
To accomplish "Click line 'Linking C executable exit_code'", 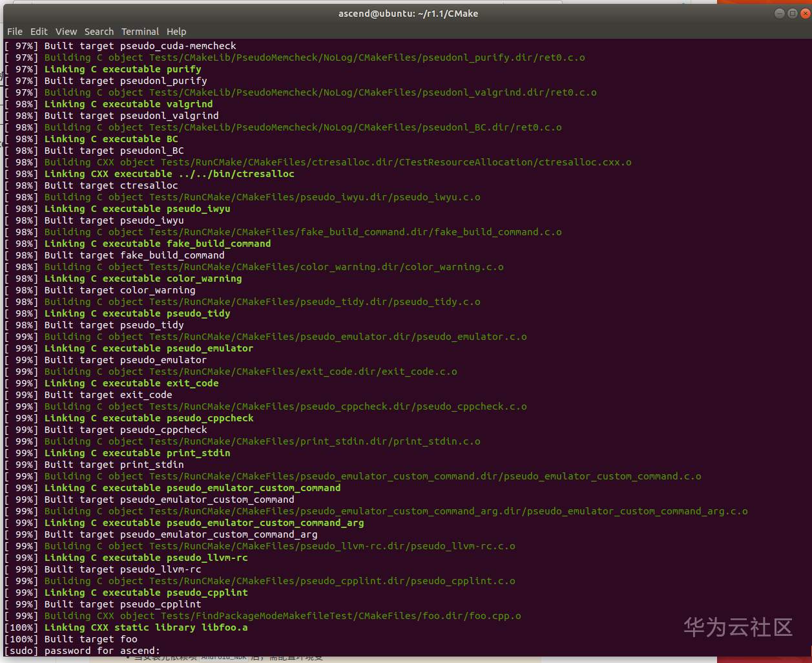I will (111, 383).
